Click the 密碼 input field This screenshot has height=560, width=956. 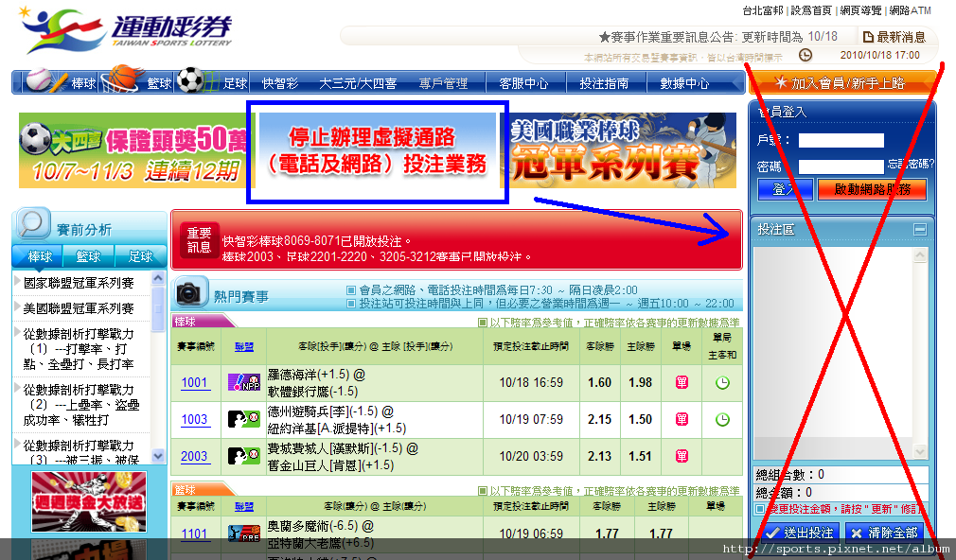841,166
